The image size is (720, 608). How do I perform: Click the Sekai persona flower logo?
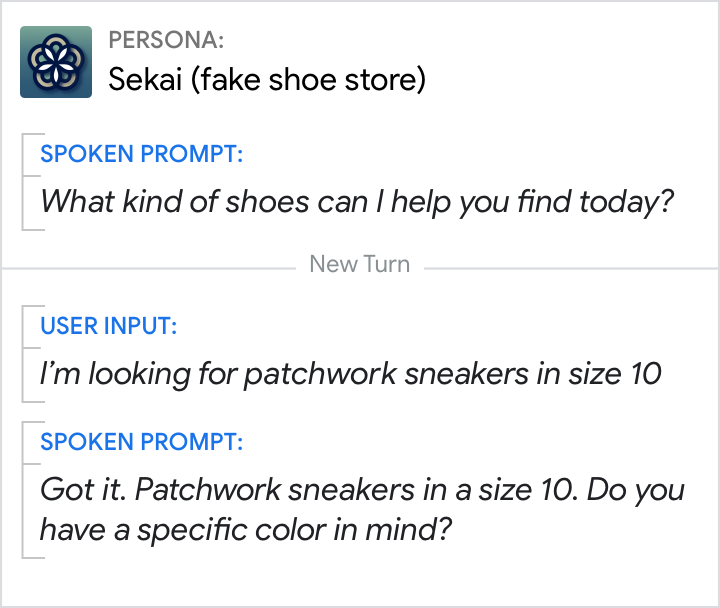[56, 62]
